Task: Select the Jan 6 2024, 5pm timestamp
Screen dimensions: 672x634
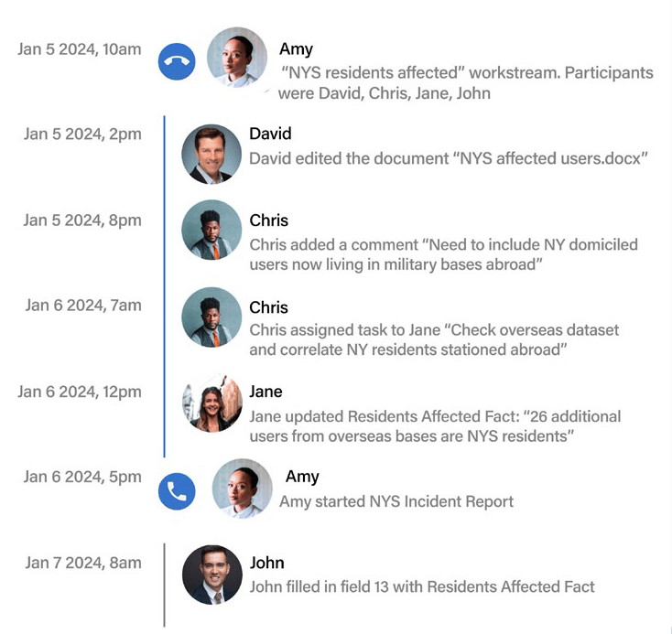Action: point(82,477)
